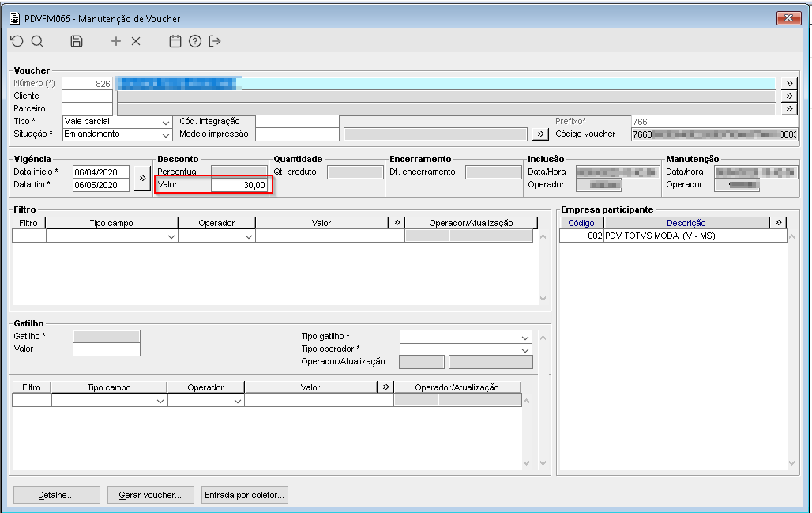
Task: Click the arrow column header in Filtro grid
Action: [397, 222]
